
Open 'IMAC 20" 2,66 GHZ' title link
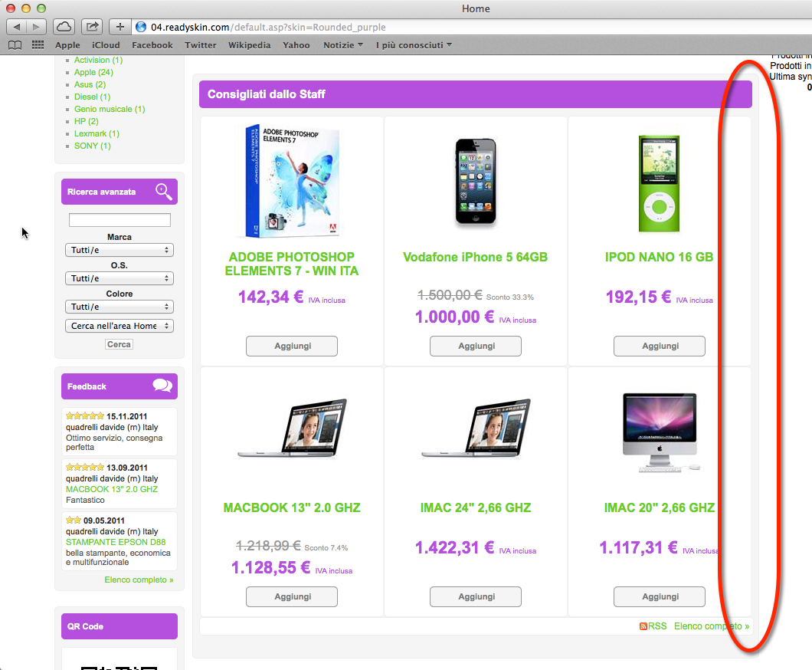tap(660, 507)
